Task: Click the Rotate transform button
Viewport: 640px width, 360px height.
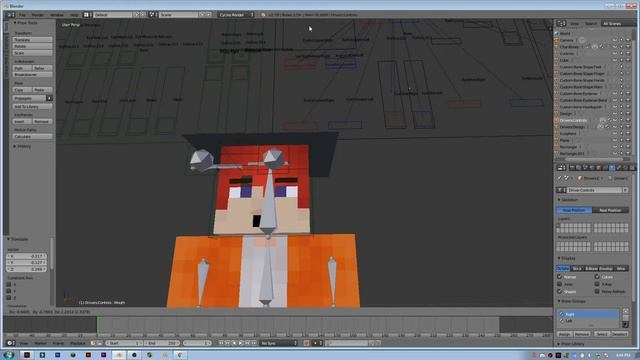Action: (x=32, y=46)
